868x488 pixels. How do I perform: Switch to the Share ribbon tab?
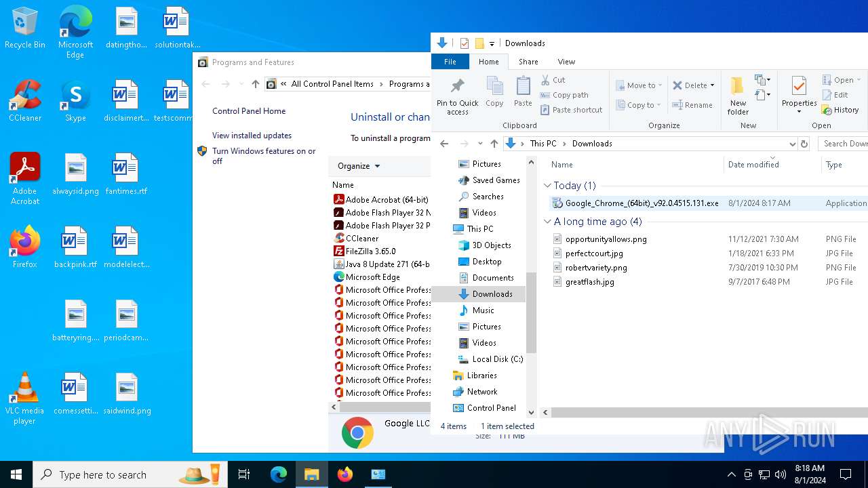[528, 62]
